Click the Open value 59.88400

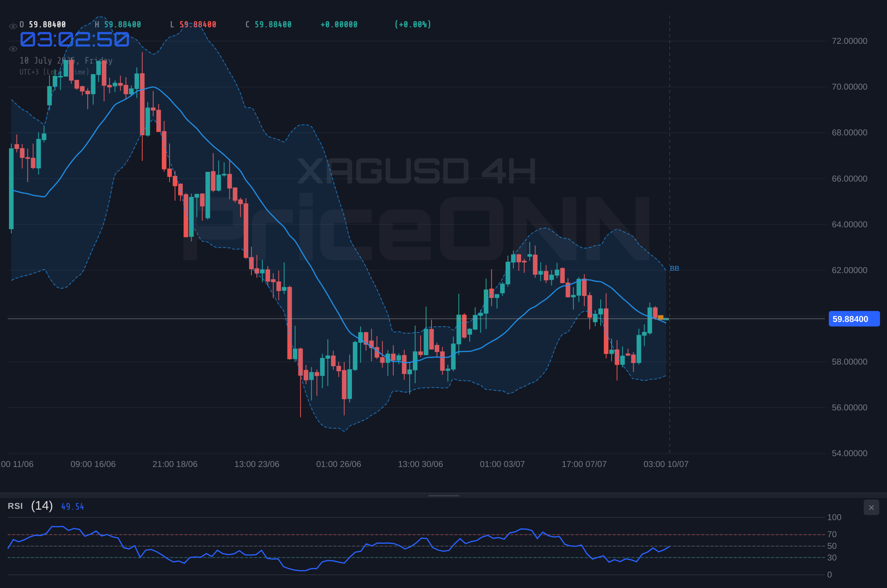(x=47, y=24)
